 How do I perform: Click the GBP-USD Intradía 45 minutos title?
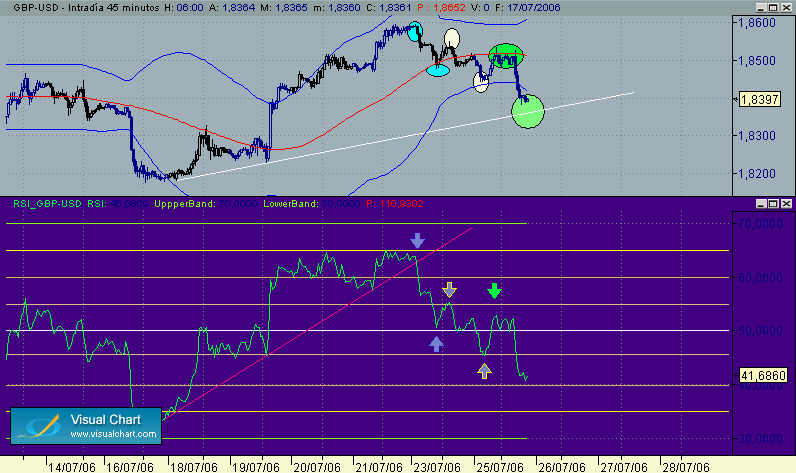point(86,8)
